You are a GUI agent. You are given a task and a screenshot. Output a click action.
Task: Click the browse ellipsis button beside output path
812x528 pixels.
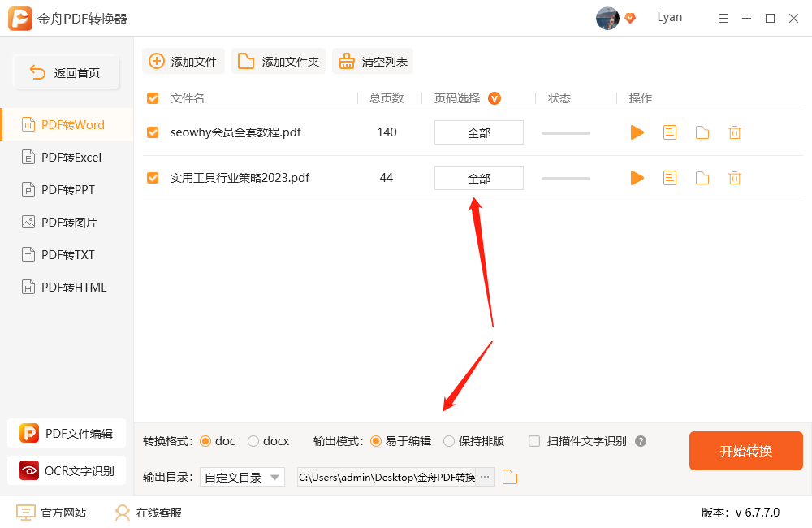point(485,477)
